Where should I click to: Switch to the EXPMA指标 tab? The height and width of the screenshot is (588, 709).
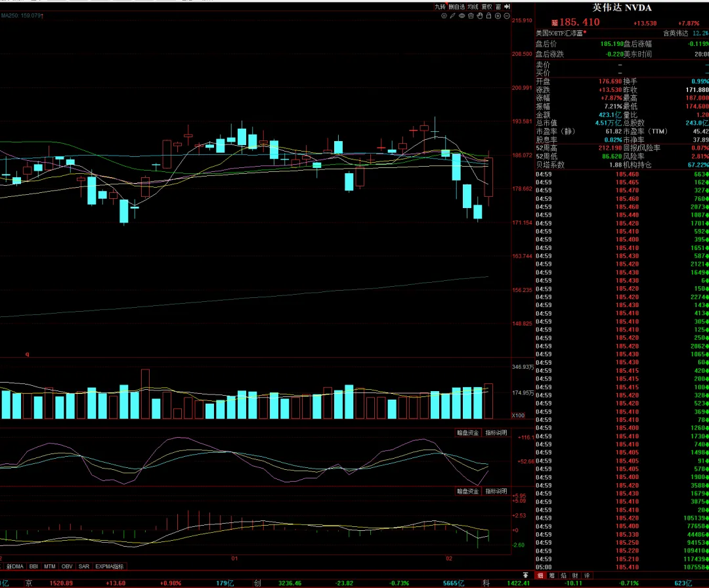click(110, 566)
